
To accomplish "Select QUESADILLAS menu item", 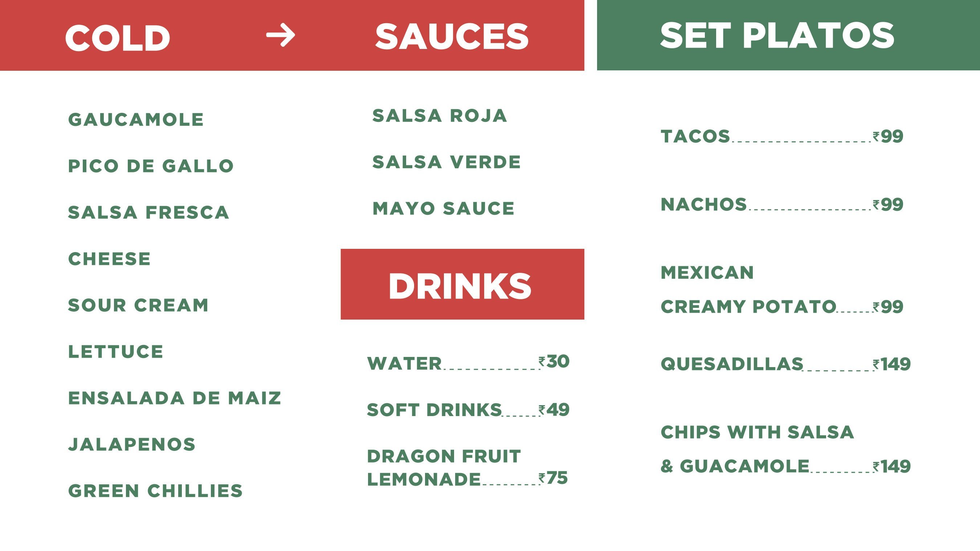I will 732,364.
